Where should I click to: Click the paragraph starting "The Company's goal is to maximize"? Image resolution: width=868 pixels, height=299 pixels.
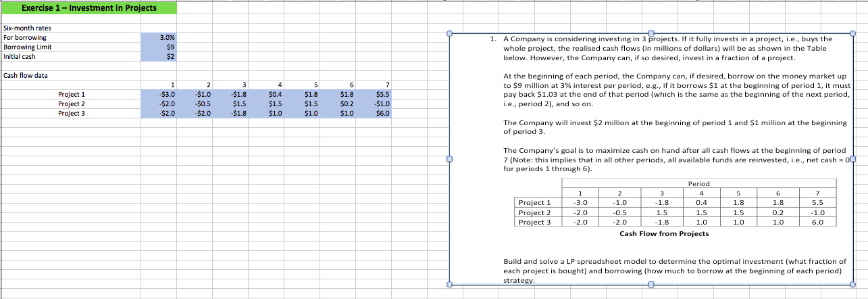[x=678, y=159]
